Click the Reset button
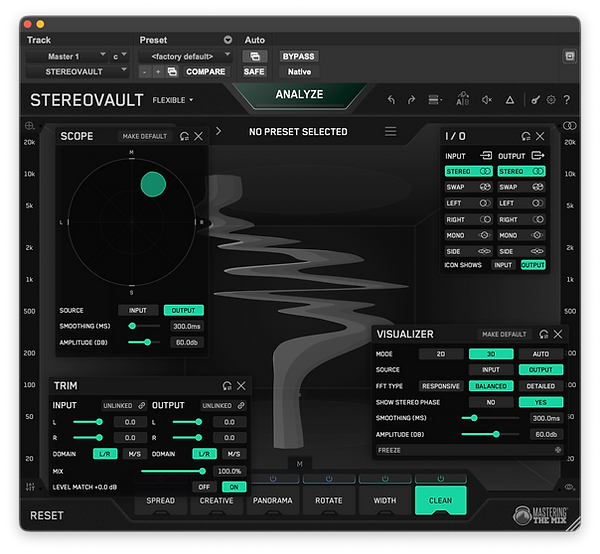 point(47,515)
